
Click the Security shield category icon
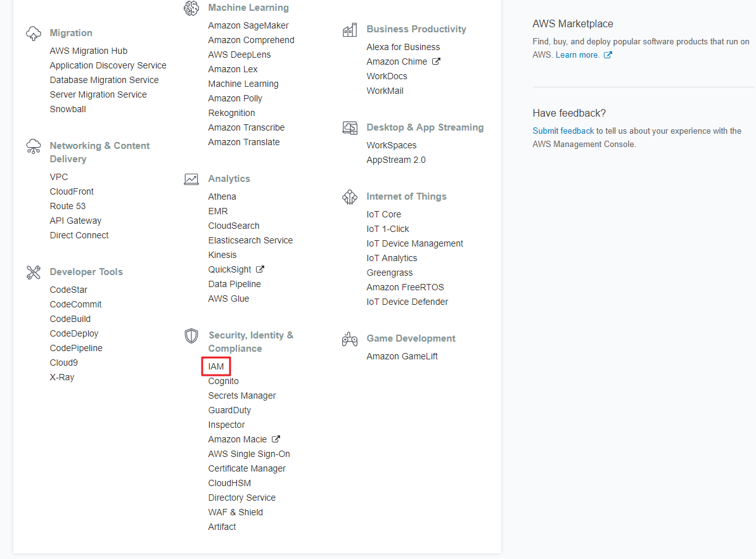[191, 336]
